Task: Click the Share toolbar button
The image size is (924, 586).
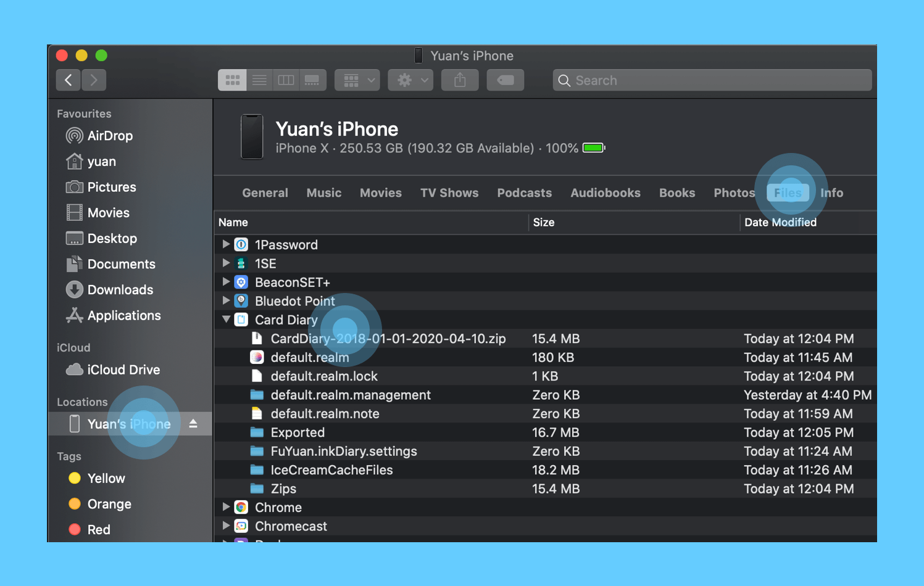Action: click(x=460, y=80)
